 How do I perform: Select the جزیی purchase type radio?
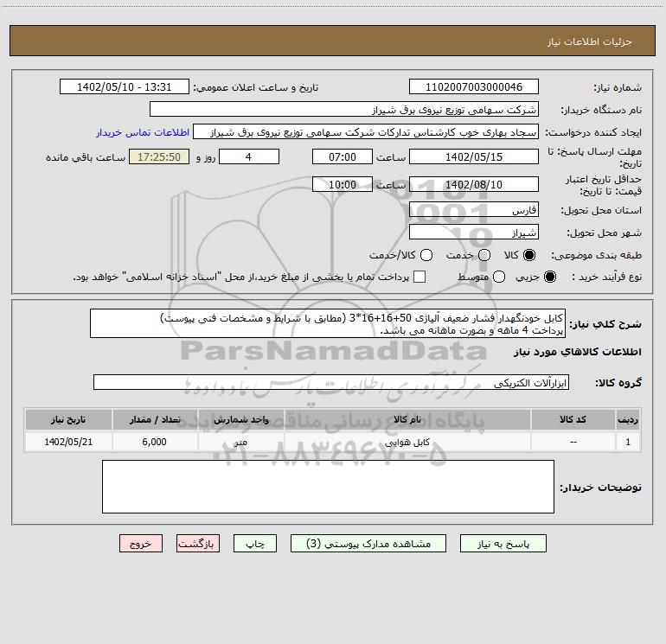(x=549, y=277)
